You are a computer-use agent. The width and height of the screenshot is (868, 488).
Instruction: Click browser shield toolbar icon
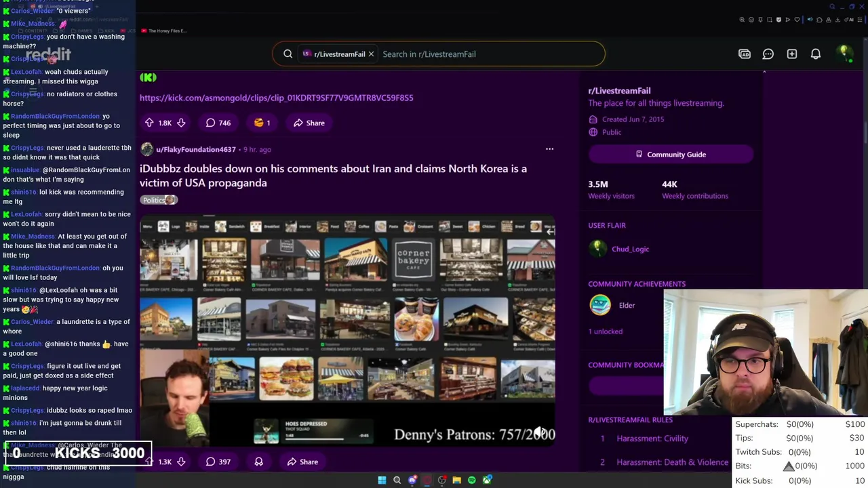click(x=778, y=20)
